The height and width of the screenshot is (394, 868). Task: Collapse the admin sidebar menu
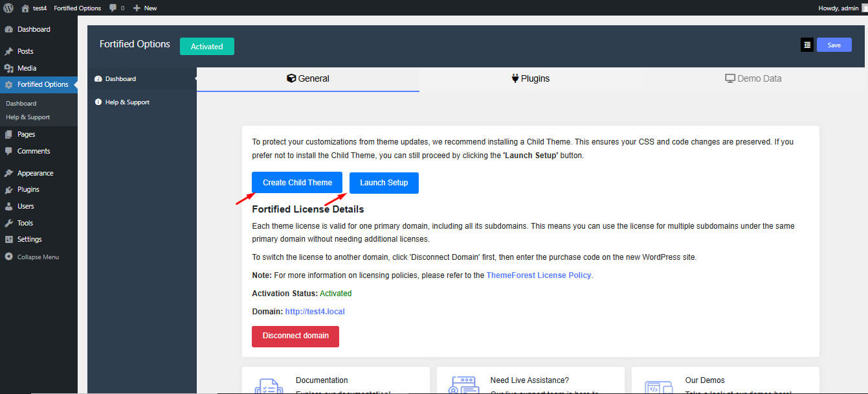coord(38,257)
